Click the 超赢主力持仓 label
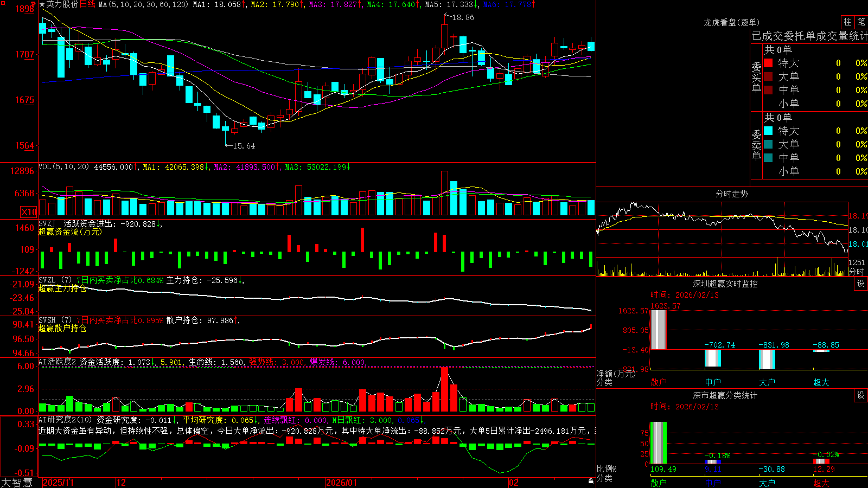This screenshot has height=488, width=868. (62, 288)
